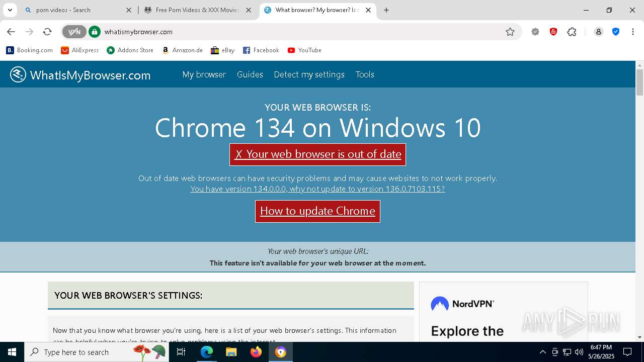Viewport: 644px width, 362px height.
Task: Click the page vertical scrollbar thumb
Action: (639, 82)
